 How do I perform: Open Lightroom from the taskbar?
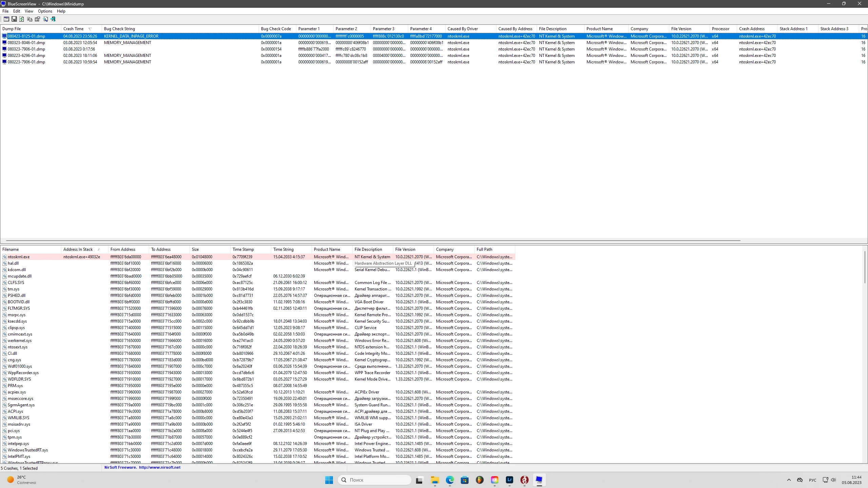pos(509,480)
